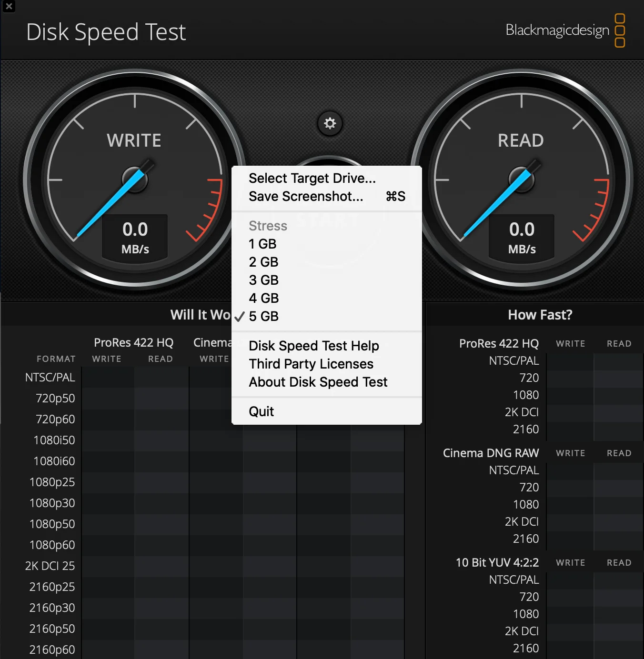
Task: Choose Select Target Drive from menu
Action: pos(312,178)
